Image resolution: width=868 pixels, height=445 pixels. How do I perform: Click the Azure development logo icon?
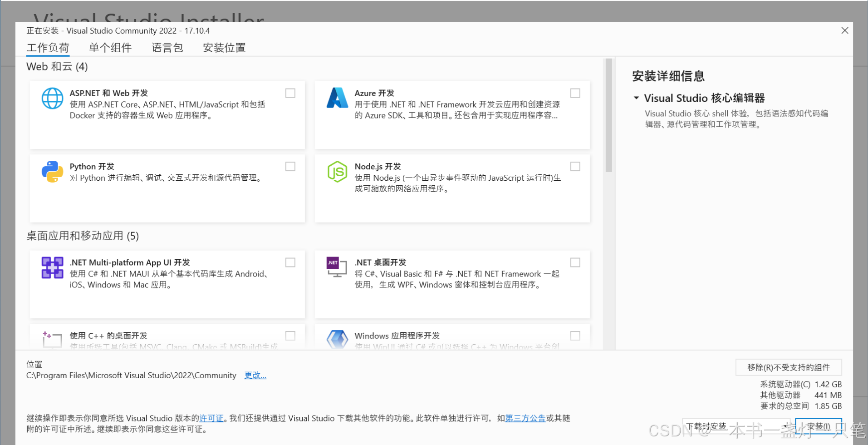pyautogui.click(x=337, y=98)
